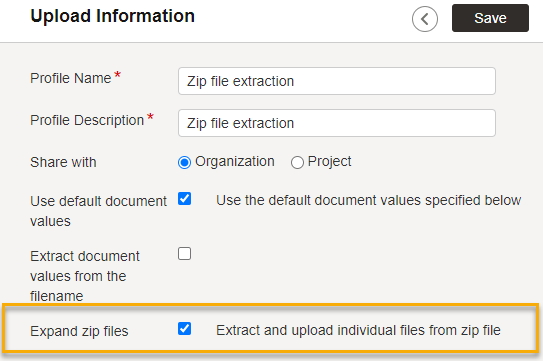Click 'Extract document values from the filename' label
Screen dimensions: 543x361
click(84, 276)
